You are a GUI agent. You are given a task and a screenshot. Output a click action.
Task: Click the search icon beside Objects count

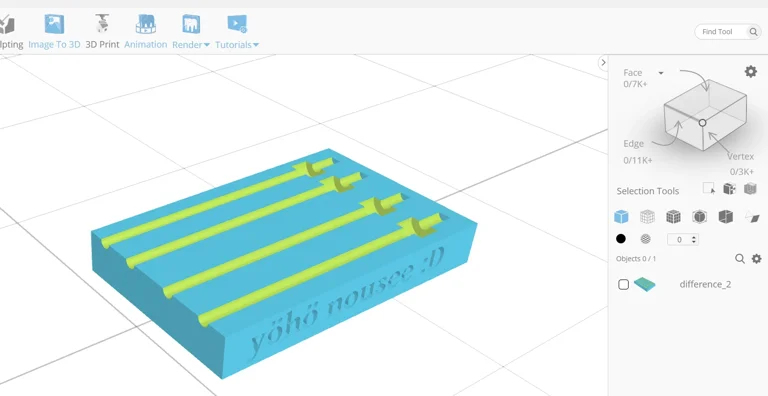point(740,258)
